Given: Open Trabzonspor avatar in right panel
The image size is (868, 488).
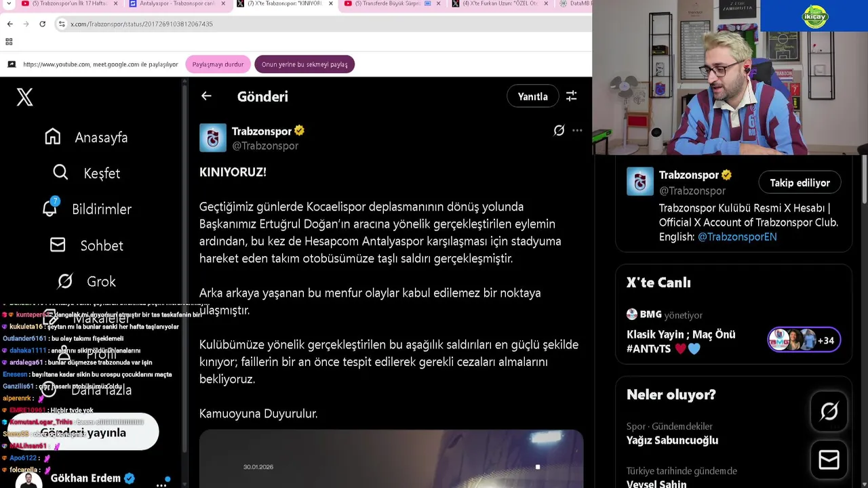Looking at the screenshot, I should (x=639, y=182).
